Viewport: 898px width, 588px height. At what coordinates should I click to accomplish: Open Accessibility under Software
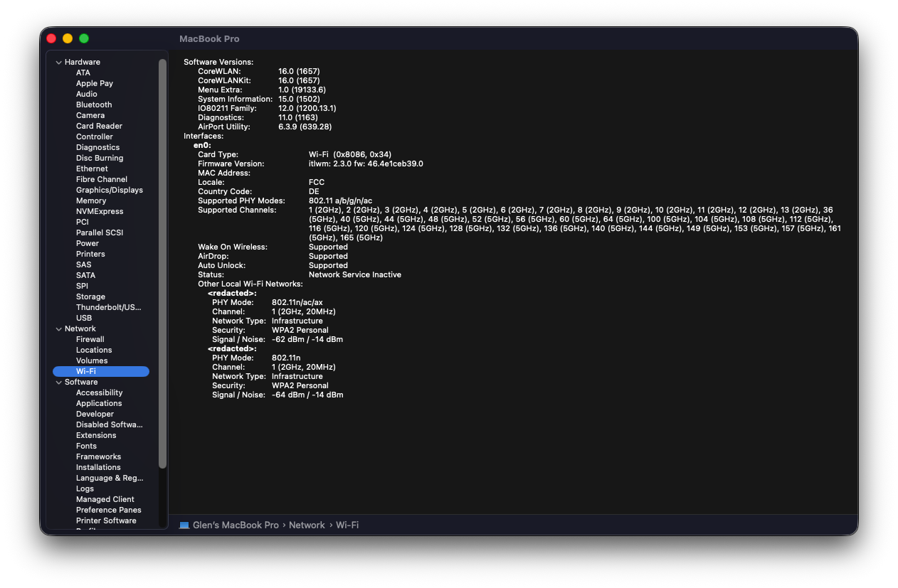[100, 392]
